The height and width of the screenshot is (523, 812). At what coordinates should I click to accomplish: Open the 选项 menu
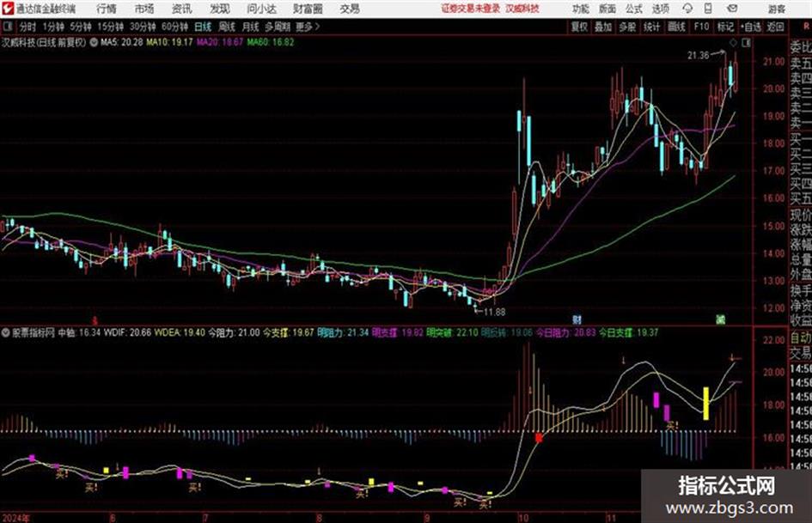[x=660, y=9]
